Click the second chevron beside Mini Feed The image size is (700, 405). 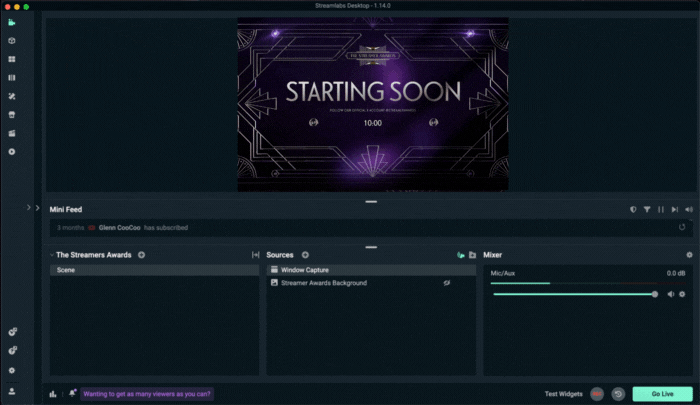[x=38, y=208]
